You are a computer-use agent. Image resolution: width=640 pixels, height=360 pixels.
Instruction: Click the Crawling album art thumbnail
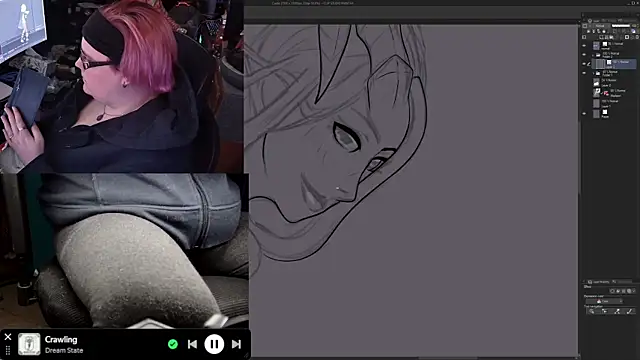[x=29, y=344]
